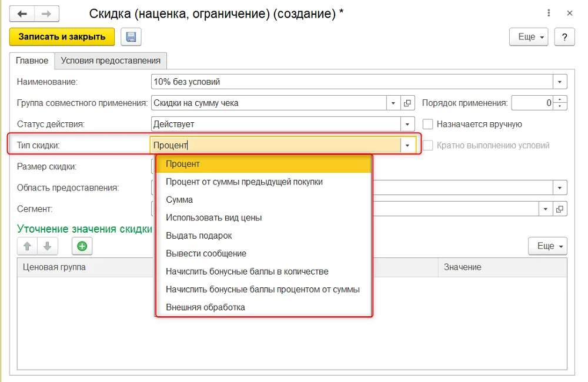This screenshot has height=382, width=588.
Task: Save using the floppy disk icon
Action: pos(131,37)
